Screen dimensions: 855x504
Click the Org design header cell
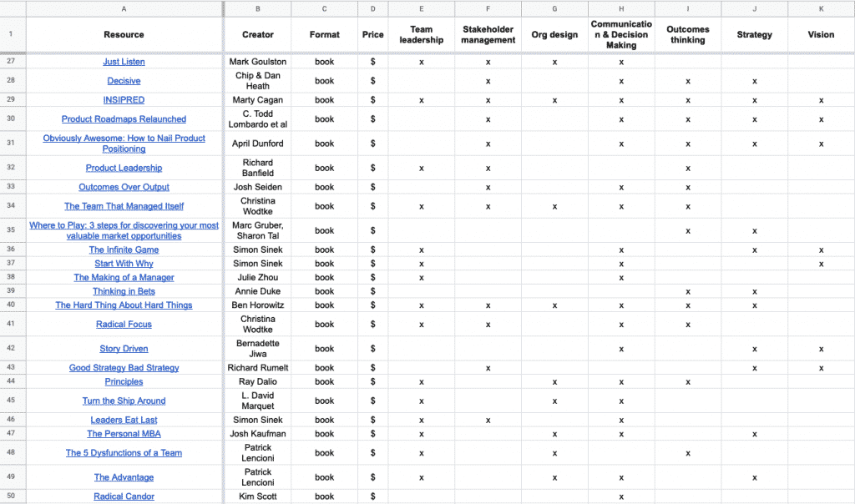[x=554, y=34]
